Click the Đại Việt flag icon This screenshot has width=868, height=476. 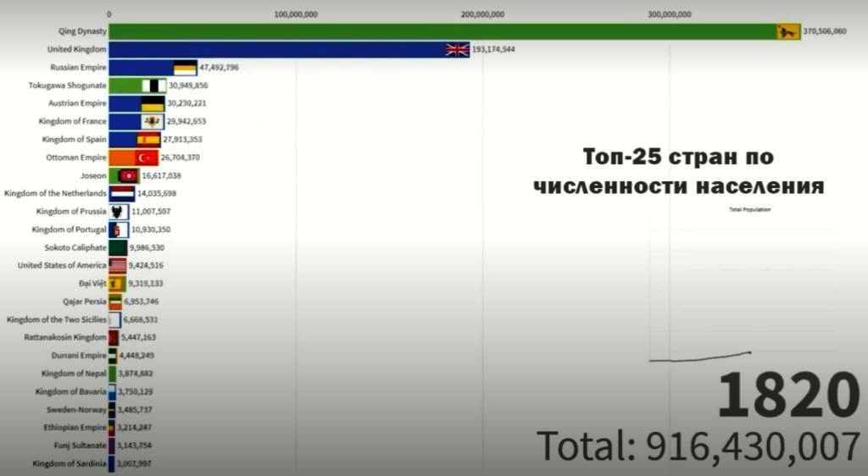118,284
